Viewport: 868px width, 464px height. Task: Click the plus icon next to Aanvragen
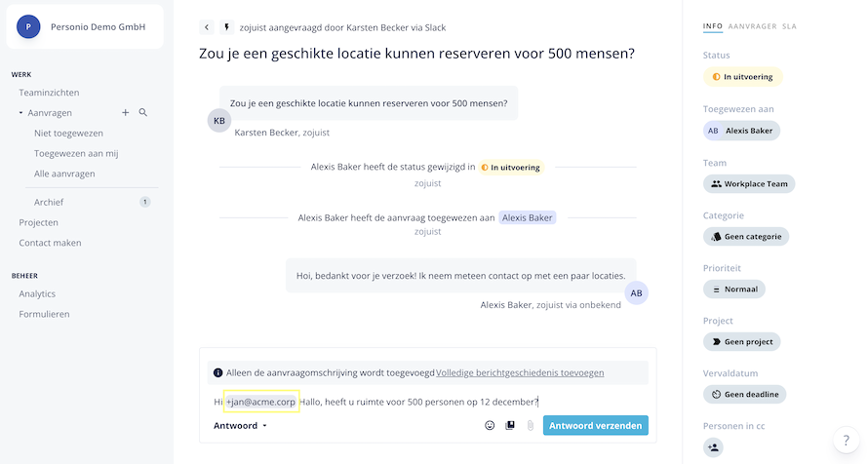coord(125,113)
